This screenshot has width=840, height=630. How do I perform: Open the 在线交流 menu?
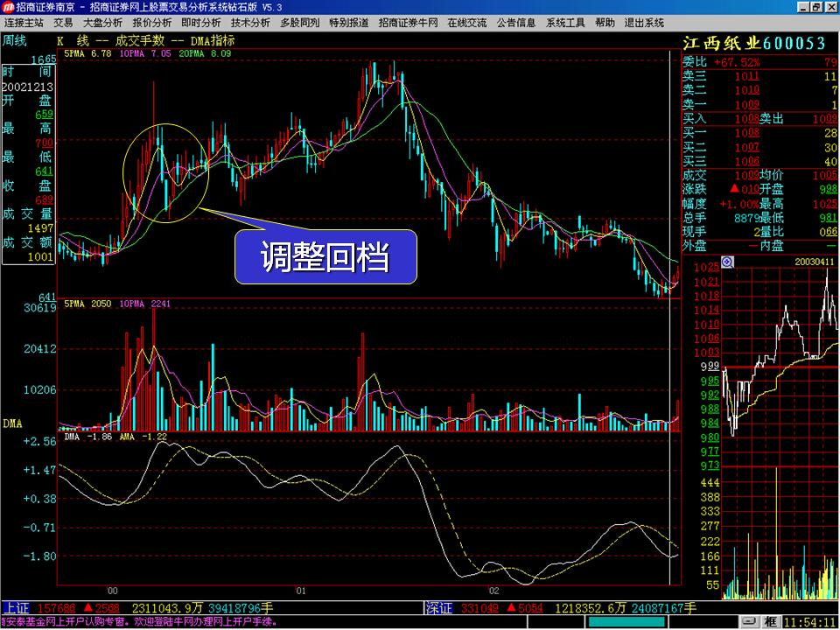[x=467, y=23]
